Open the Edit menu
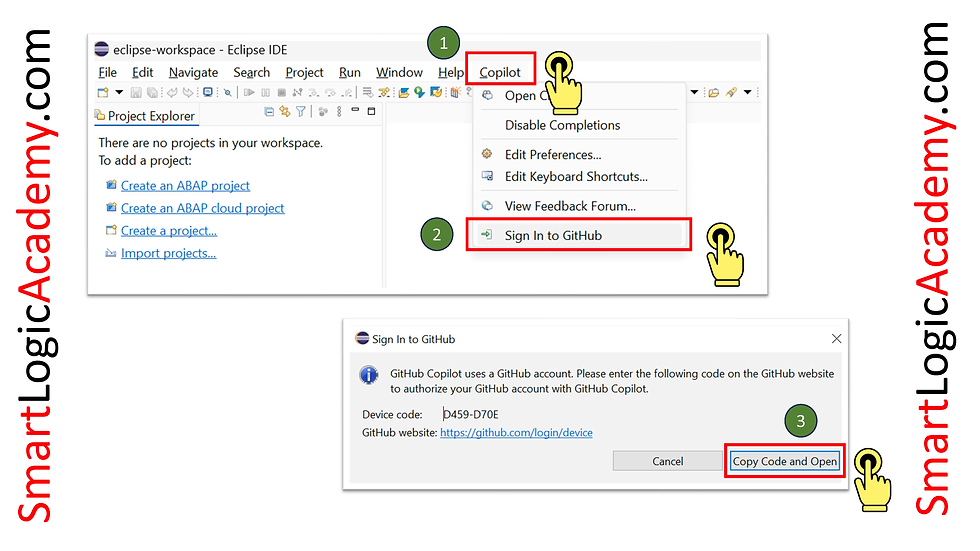This screenshot has width=980, height=551. tap(142, 72)
